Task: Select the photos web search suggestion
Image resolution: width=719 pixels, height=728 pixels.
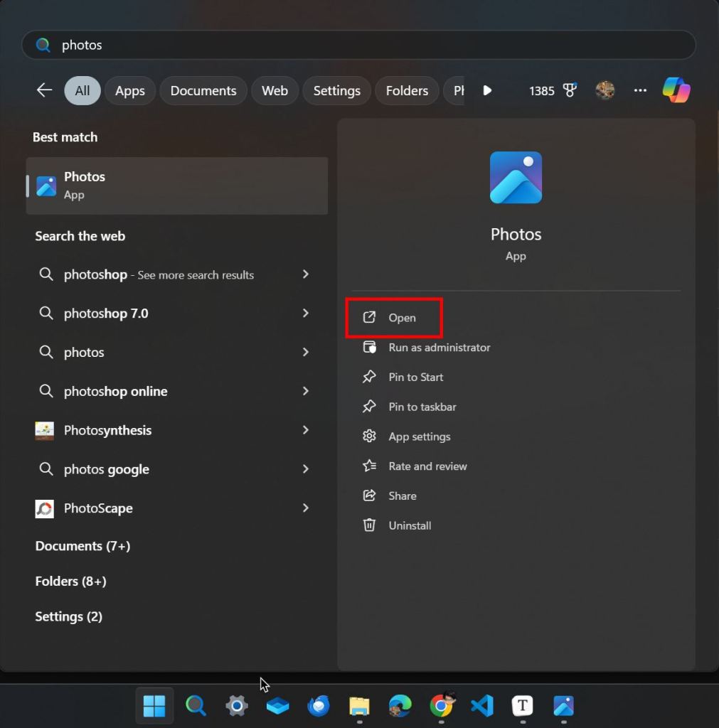Action: pyautogui.click(x=84, y=353)
